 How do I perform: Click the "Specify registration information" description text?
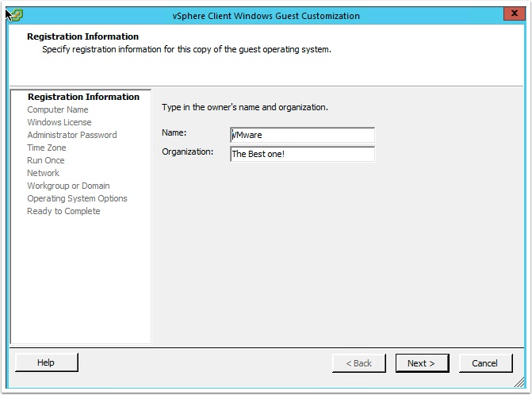point(186,49)
